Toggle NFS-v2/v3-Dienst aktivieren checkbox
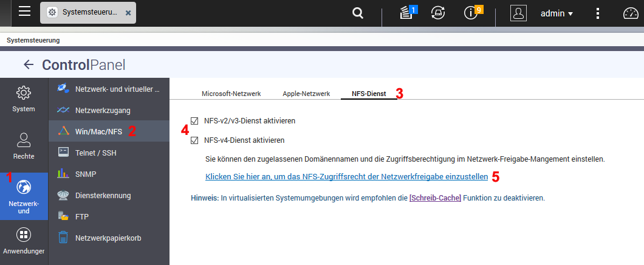 point(194,121)
